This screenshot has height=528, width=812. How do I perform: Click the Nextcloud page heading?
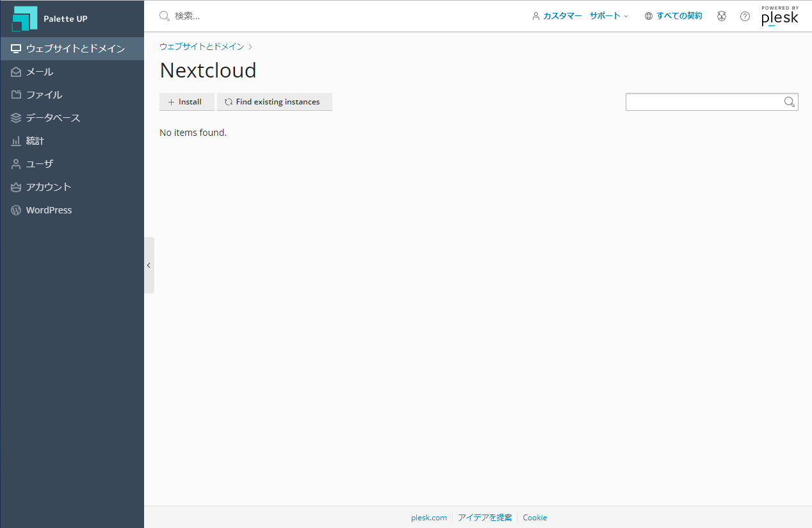pyautogui.click(x=208, y=70)
